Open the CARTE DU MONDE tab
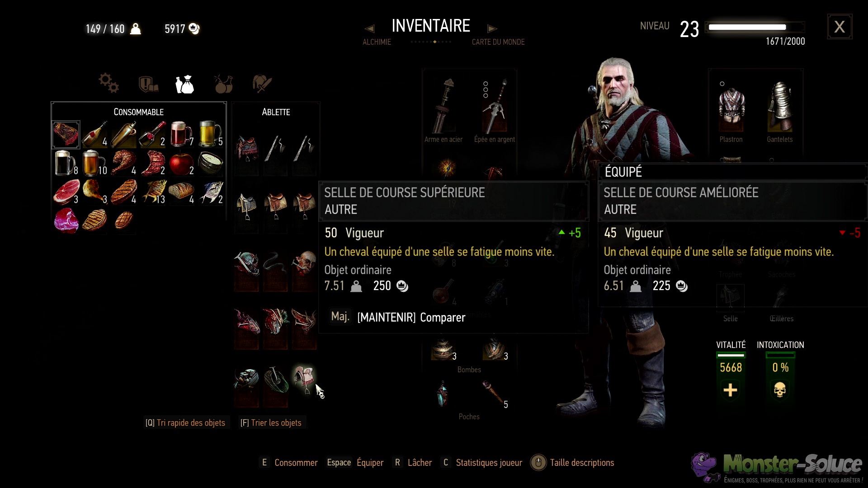868x488 pixels. tap(498, 42)
